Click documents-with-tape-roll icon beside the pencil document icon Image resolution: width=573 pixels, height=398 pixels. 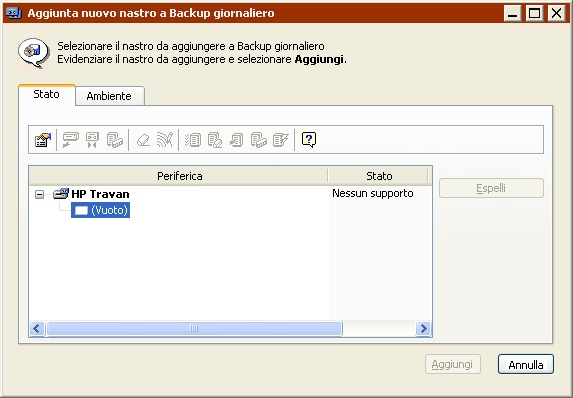pos(259,140)
